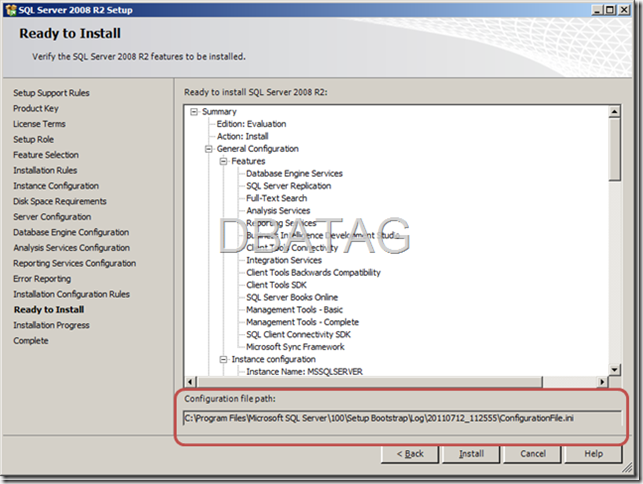
Task: Select the License Terms step
Action: [x=39, y=124]
